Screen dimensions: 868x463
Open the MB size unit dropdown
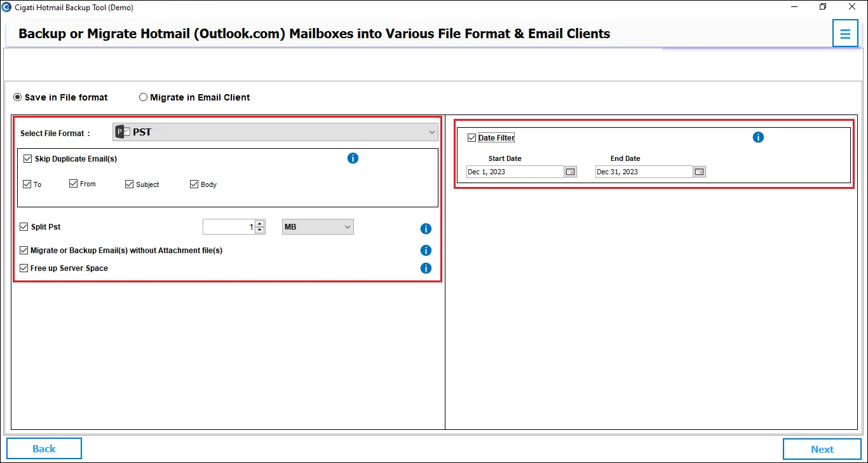tap(318, 227)
